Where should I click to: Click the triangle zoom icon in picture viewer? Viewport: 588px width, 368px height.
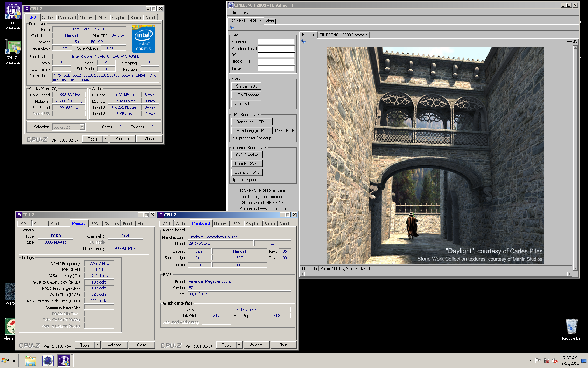tap(575, 42)
